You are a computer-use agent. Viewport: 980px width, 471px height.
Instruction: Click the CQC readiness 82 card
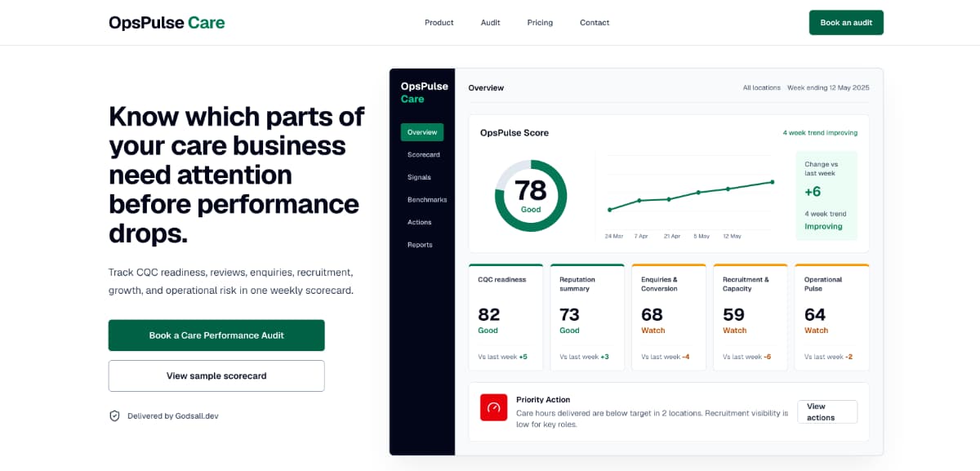(x=506, y=318)
